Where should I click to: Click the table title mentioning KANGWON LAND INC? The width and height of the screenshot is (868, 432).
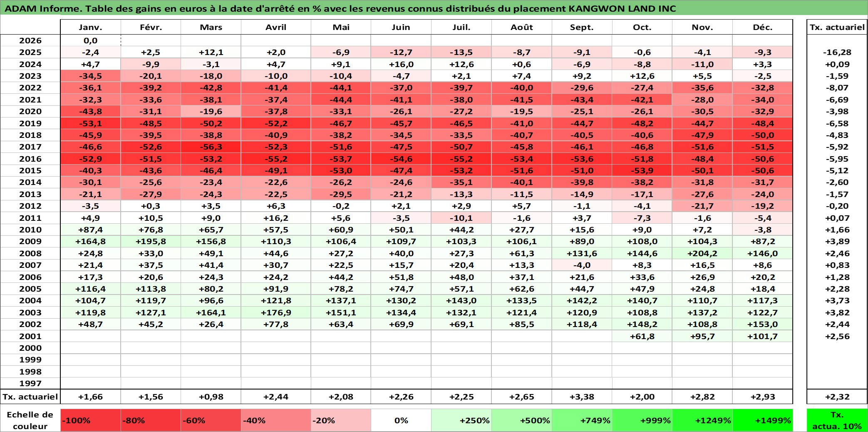point(340,8)
